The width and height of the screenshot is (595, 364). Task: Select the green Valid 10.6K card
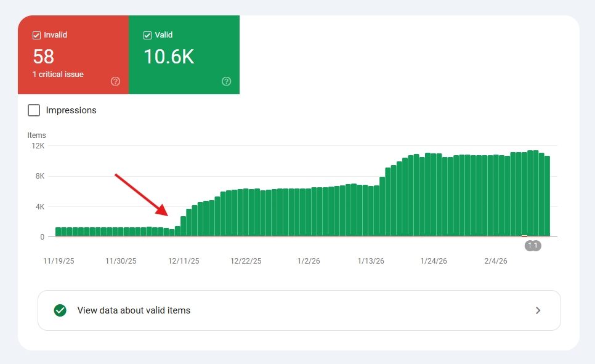pos(184,55)
